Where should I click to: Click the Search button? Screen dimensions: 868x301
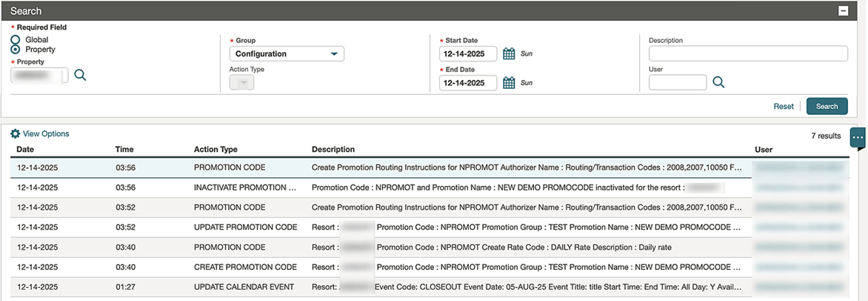pyautogui.click(x=827, y=107)
